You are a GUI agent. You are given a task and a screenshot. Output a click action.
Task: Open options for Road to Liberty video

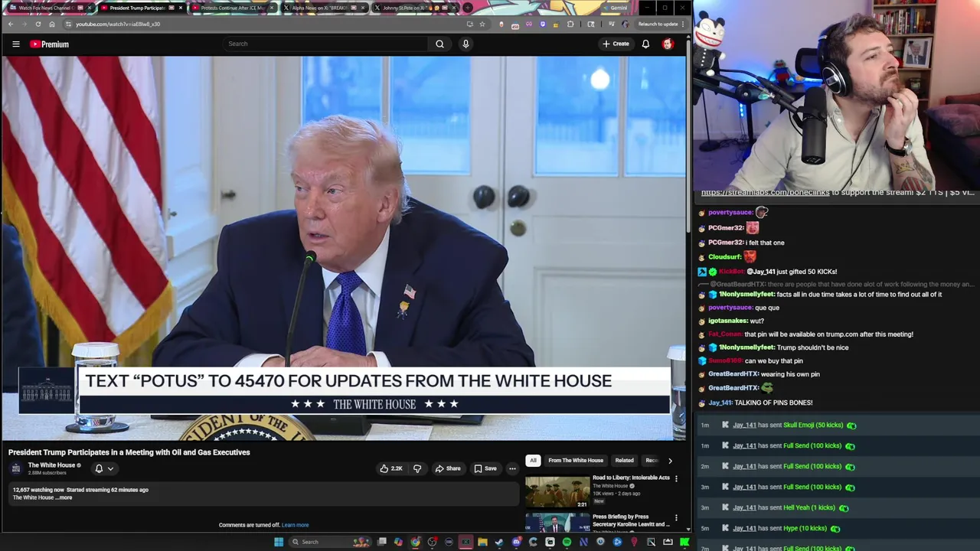coord(676,478)
